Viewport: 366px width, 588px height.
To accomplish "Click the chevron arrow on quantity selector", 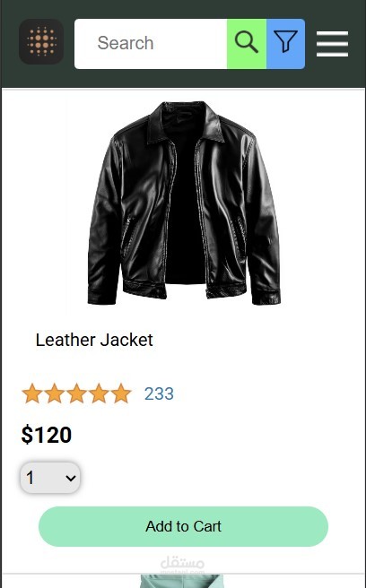I will (x=71, y=478).
